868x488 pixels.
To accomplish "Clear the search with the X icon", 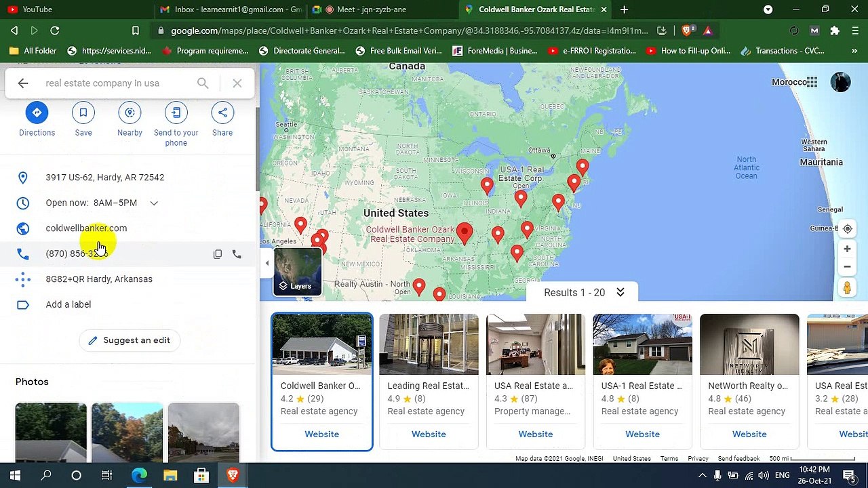I will click(x=237, y=83).
